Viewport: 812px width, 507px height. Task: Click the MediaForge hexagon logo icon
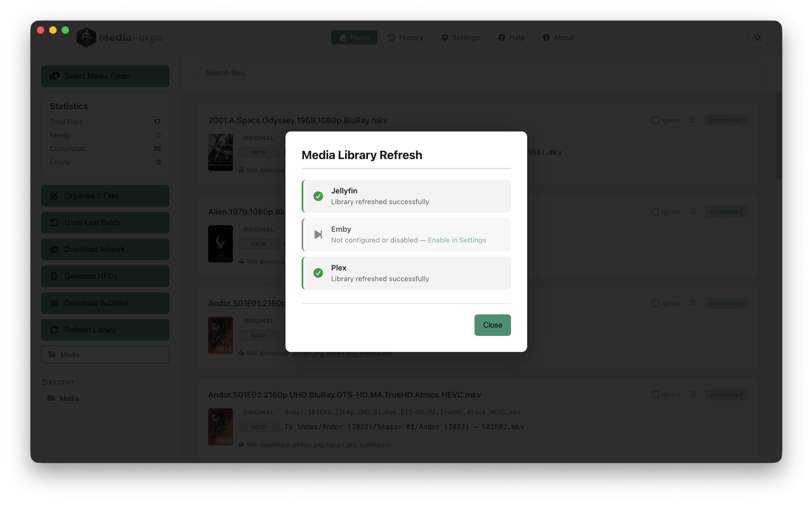pos(86,37)
